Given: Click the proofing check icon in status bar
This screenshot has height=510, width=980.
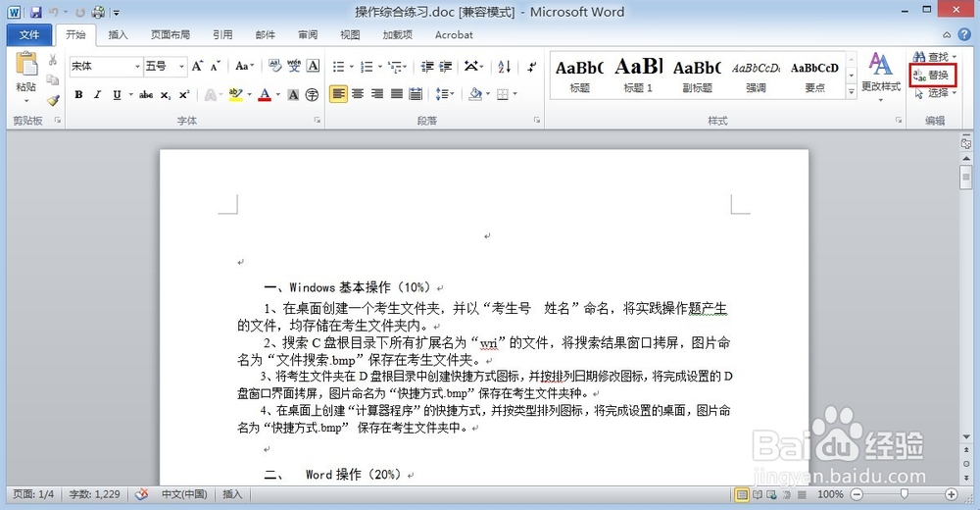Looking at the screenshot, I should [142, 494].
